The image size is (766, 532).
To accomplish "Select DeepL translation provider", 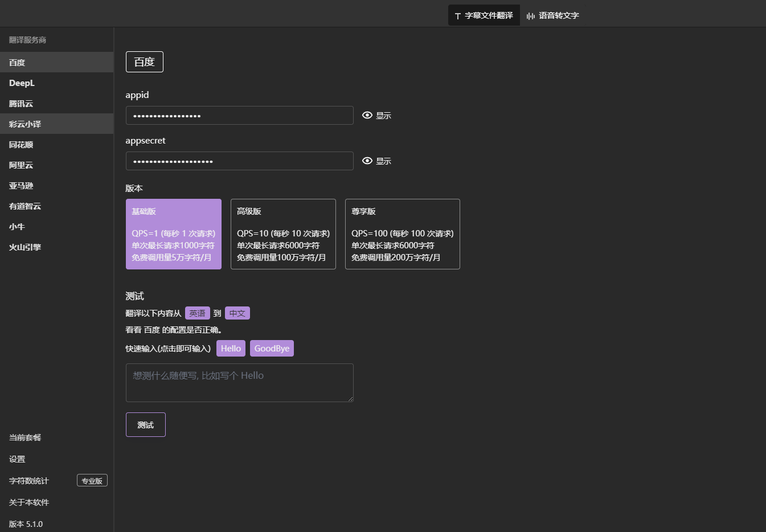I will point(22,83).
